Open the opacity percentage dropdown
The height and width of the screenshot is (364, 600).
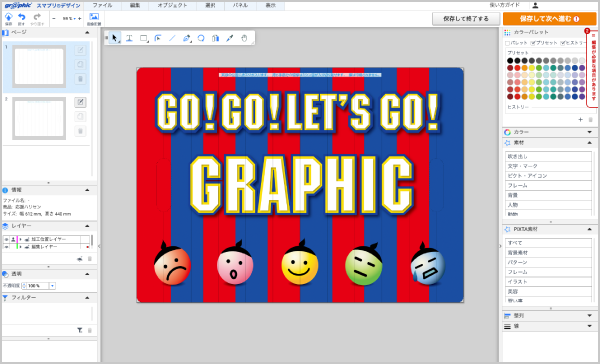(53, 286)
